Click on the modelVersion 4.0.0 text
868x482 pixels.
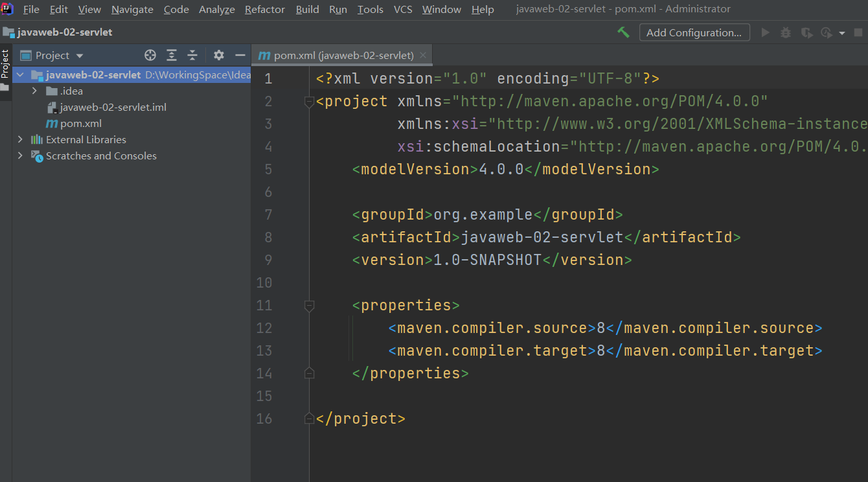501,169
